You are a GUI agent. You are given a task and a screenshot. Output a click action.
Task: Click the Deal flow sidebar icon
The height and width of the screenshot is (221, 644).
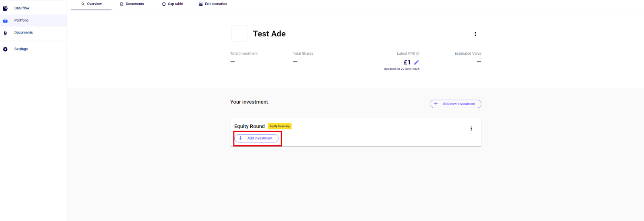pos(5,8)
